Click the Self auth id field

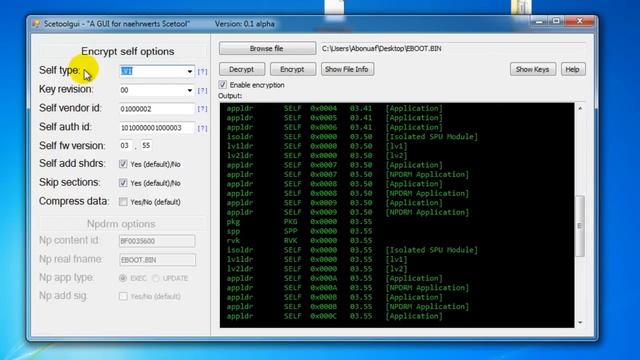pyautogui.click(x=157, y=128)
